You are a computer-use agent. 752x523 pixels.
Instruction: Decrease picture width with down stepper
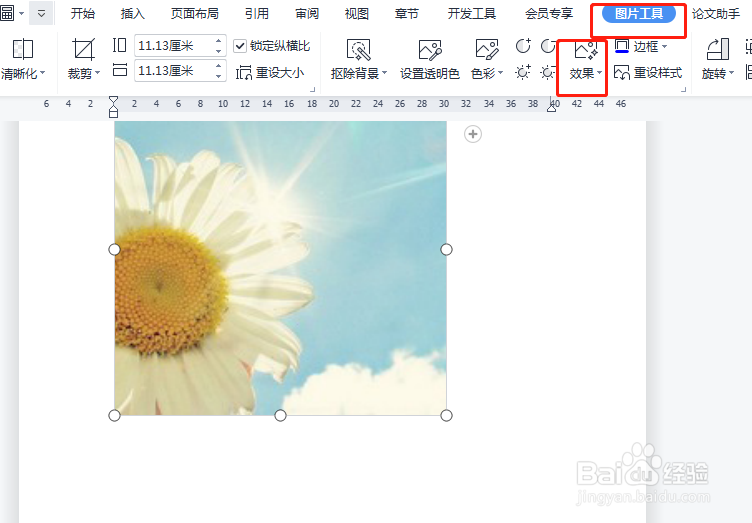tap(219, 76)
